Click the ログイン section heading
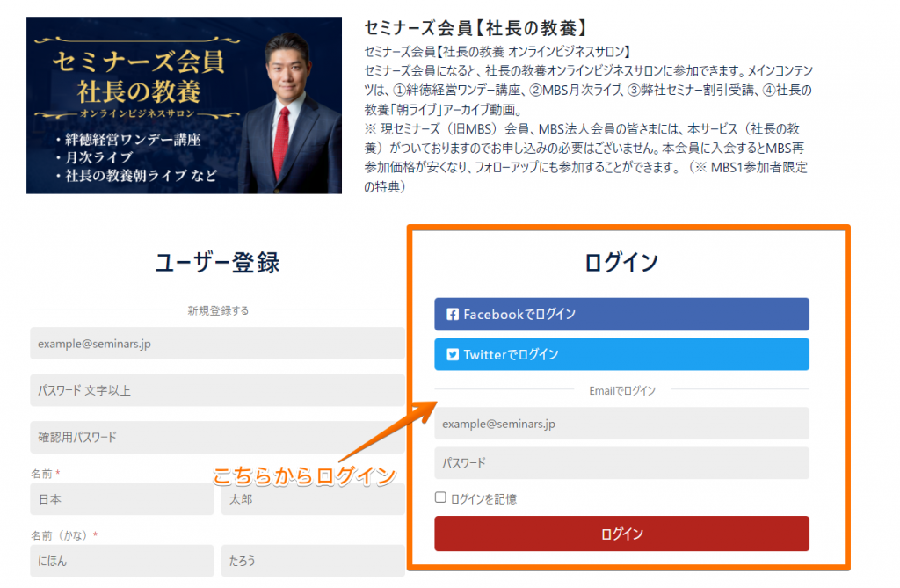The image size is (900, 588). (621, 263)
